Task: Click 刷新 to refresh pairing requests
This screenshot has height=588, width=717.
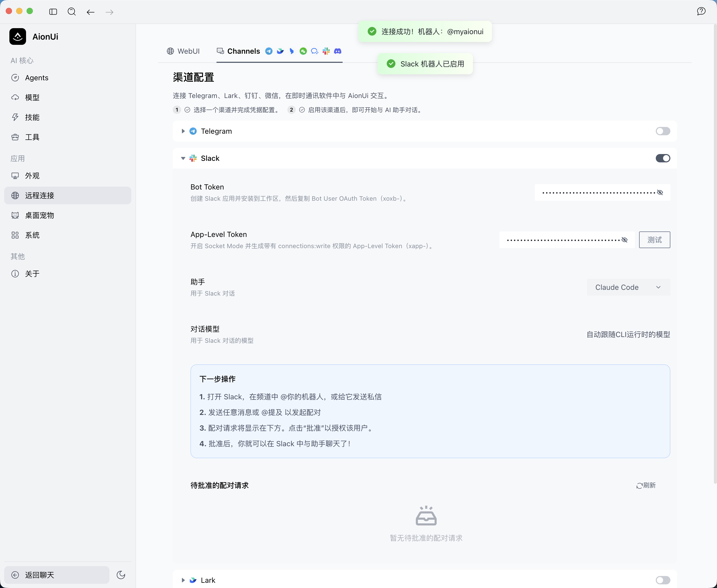Action: [646, 485]
